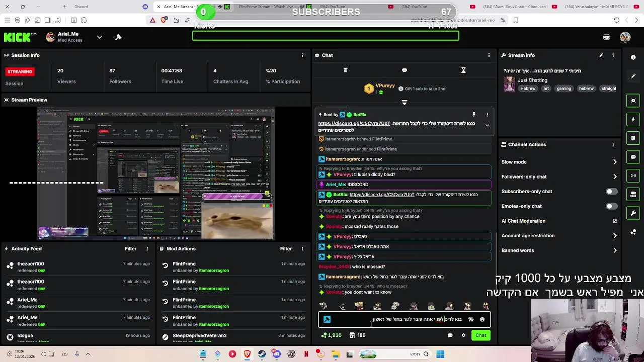Open Channel Actions three-dot menu
Viewport: 644px width, 362px height.
[613, 144]
